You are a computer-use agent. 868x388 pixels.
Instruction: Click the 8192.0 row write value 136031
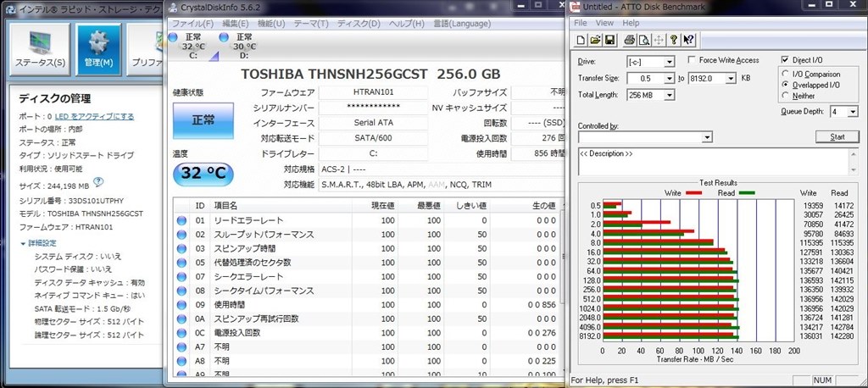(813, 336)
